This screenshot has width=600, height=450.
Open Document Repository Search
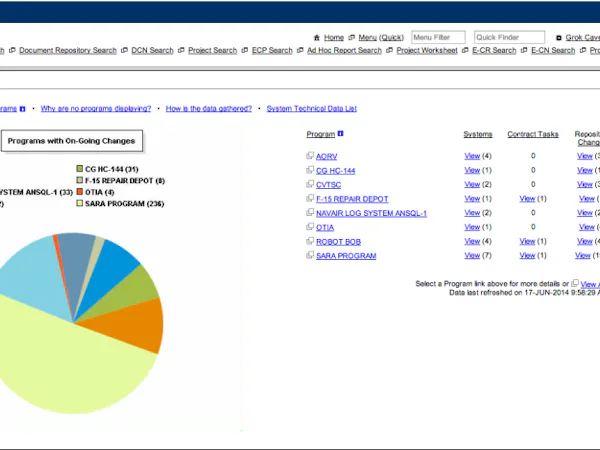pos(68,51)
